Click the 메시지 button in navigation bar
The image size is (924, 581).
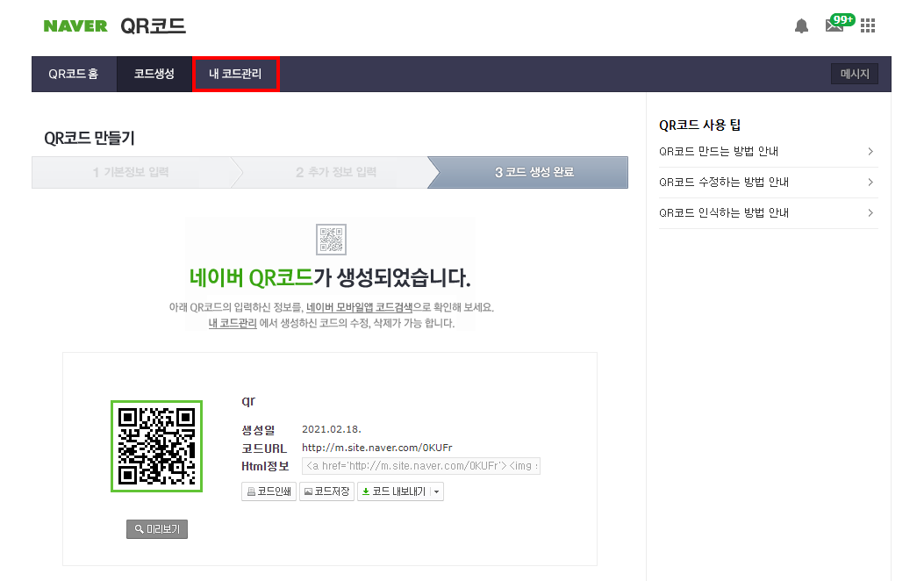tap(855, 75)
